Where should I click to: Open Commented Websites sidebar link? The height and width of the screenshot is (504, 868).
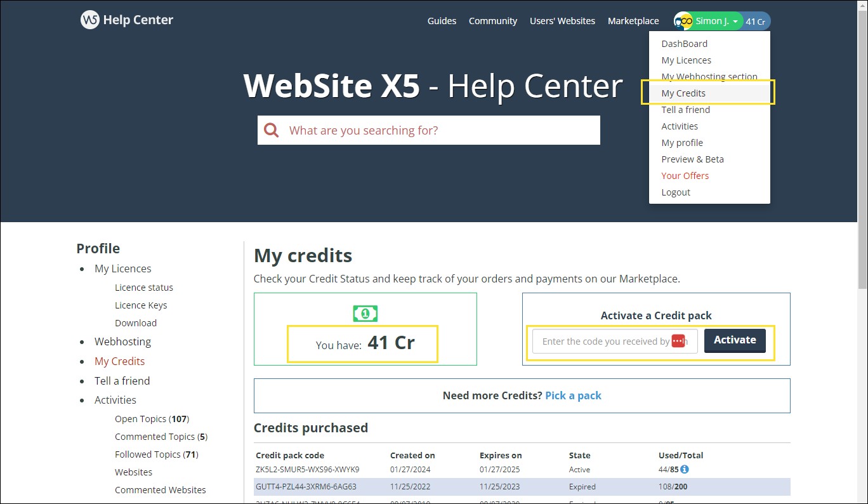[161, 490]
